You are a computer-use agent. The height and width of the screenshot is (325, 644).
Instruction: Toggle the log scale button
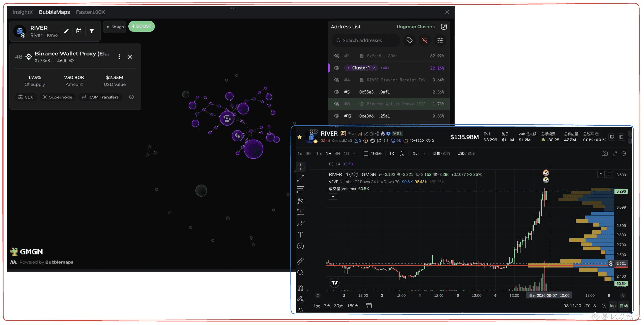(613, 306)
